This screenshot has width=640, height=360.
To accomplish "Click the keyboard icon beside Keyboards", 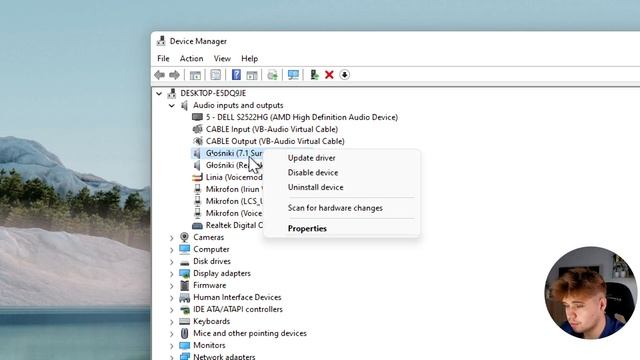I will tap(184, 321).
